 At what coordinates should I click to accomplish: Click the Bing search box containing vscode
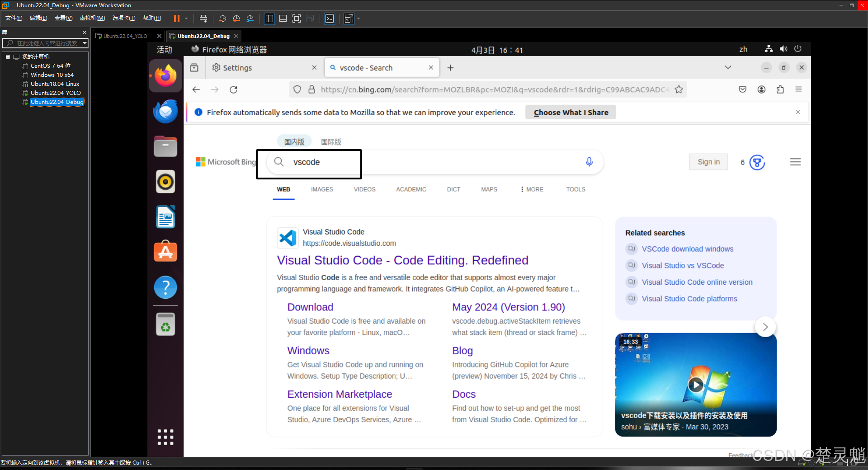[x=434, y=162]
